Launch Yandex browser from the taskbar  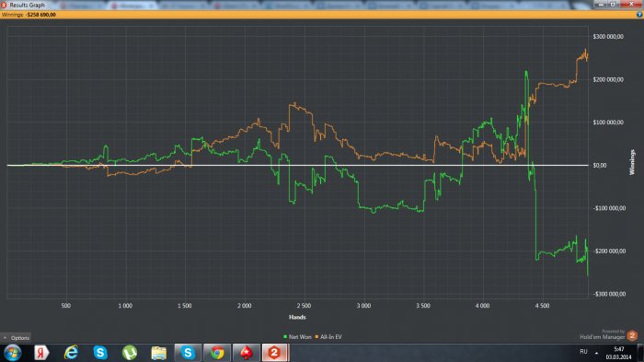click(x=41, y=353)
